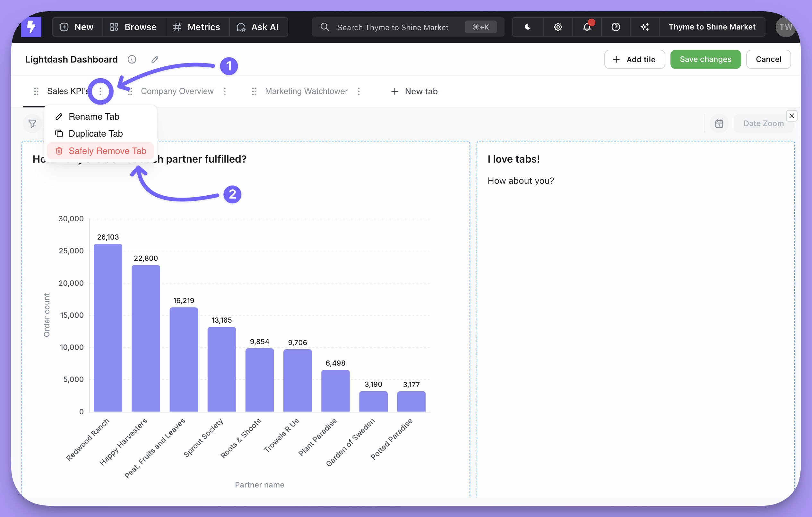Click the AI sparkles icon
This screenshot has width=812, height=517.
[x=644, y=27]
